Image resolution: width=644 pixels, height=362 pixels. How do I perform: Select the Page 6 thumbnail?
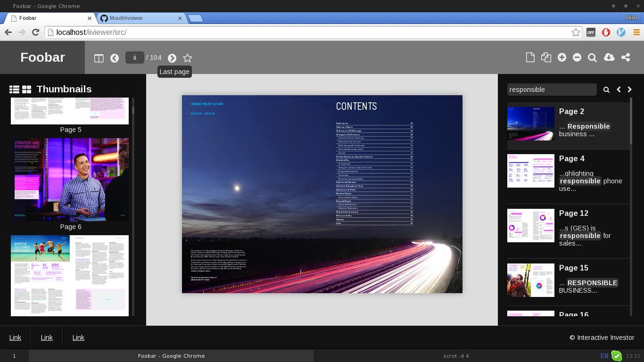point(70,180)
